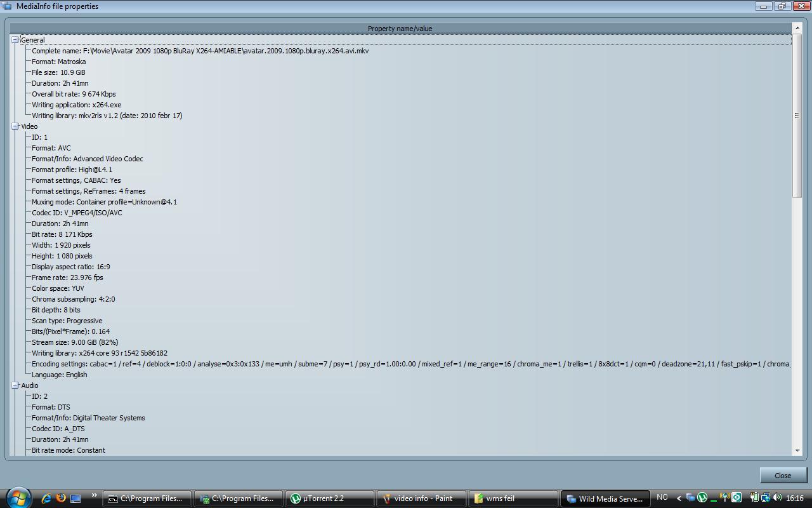This screenshot has height=508, width=812.
Task: Select Format settings, CABAC: Yes row
Action: 76,180
